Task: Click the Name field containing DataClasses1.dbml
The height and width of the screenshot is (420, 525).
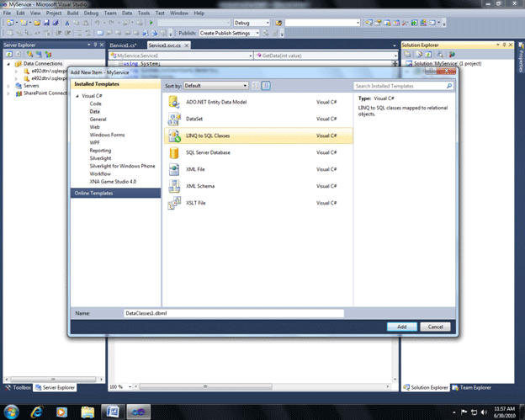Action: click(234, 313)
